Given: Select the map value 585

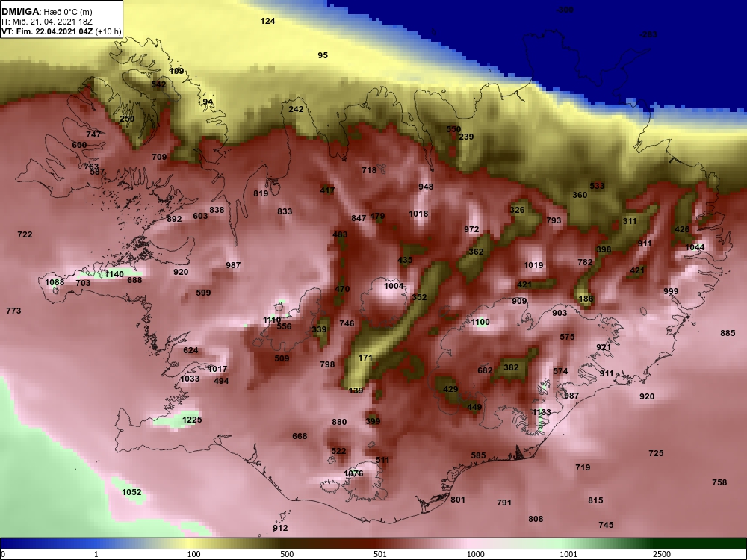Looking at the screenshot, I should pos(478,455).
